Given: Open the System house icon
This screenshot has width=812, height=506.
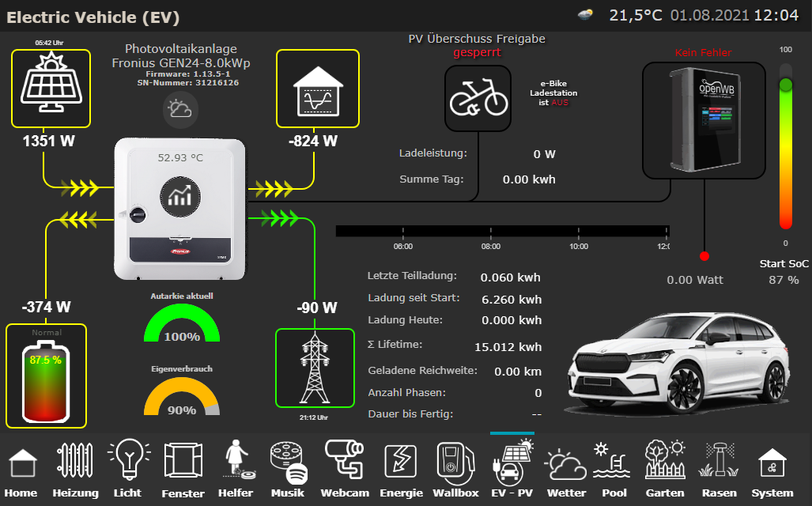Looking at the screenshot, I should (x=772, y=463).
